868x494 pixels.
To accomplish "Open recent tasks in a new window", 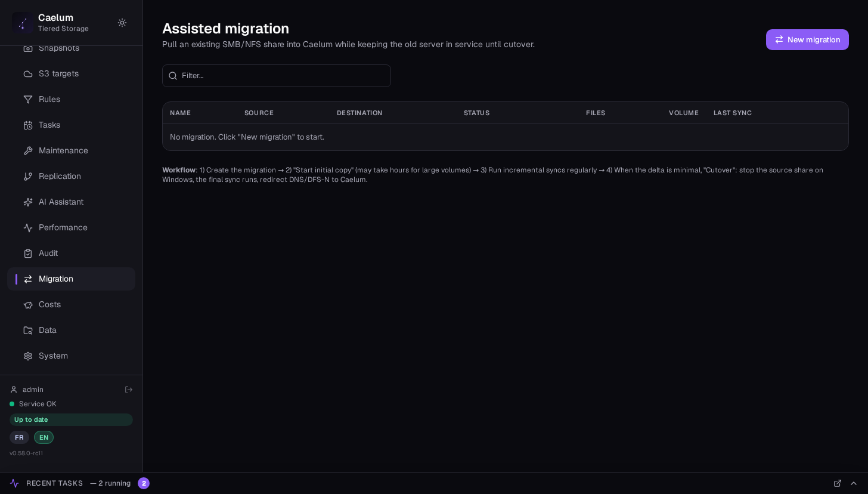I will click(x=838, y=483).
